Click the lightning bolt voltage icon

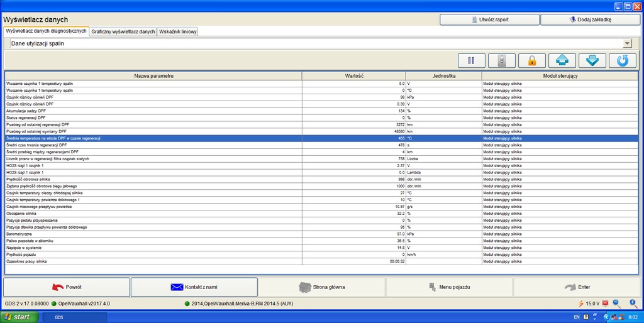tap(581, 304)
